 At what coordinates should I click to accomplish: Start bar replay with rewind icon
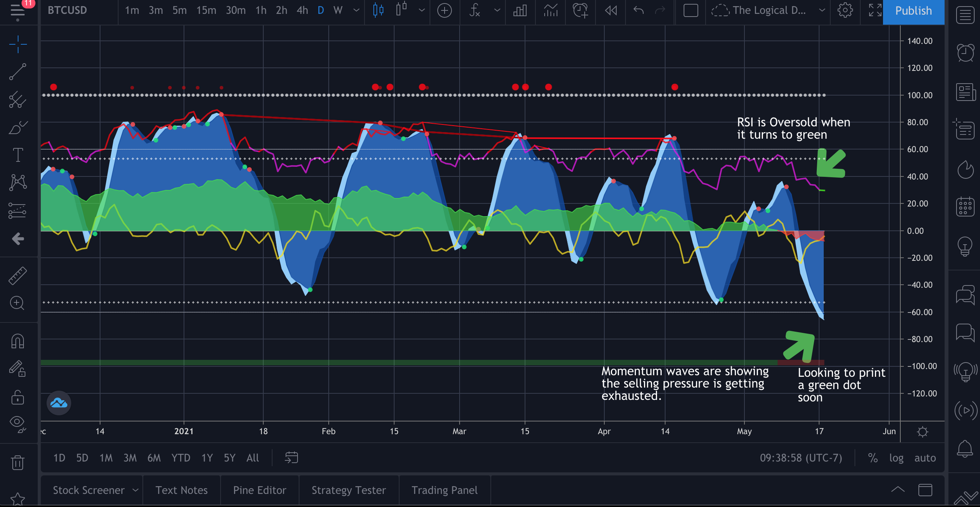point(611,10)
